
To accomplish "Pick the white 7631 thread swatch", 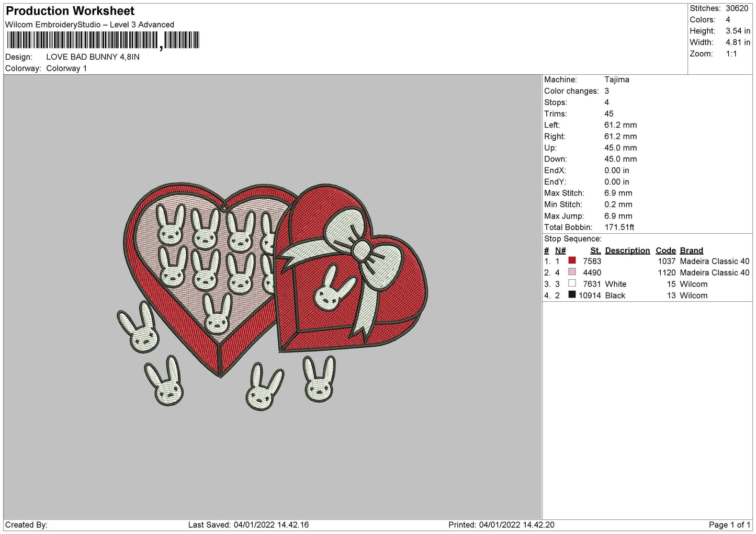I will [572, 284].
